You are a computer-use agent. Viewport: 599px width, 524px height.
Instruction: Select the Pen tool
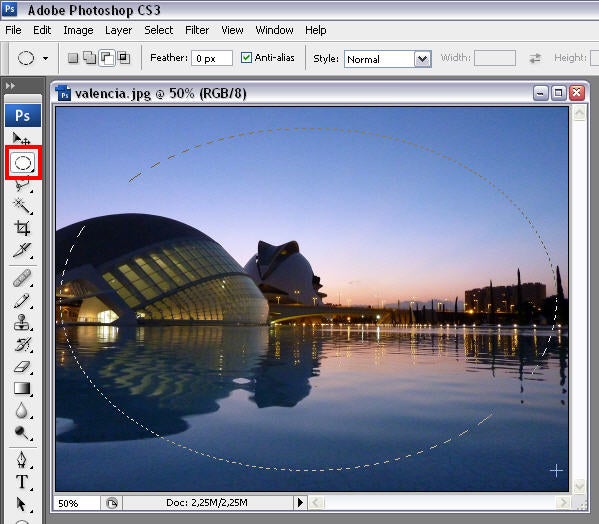tap(22, 459)
